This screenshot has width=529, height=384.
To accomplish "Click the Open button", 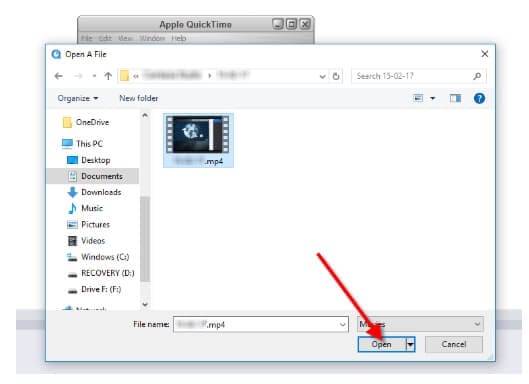I will pyautogui.click(x=382, y=344).
